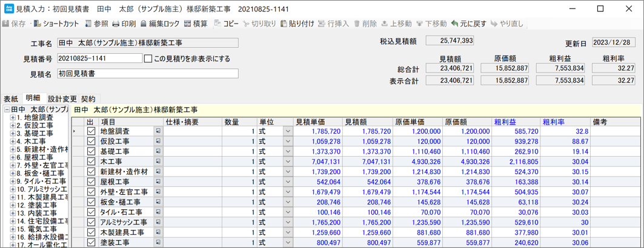Click the 粗利率 column header

[565, 122]
